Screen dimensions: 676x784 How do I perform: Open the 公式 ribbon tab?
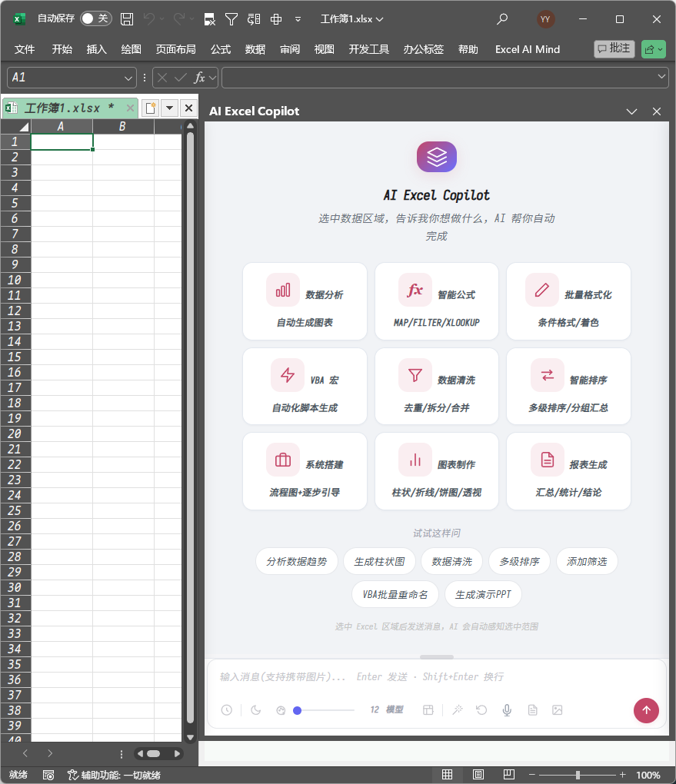(221, 49)
